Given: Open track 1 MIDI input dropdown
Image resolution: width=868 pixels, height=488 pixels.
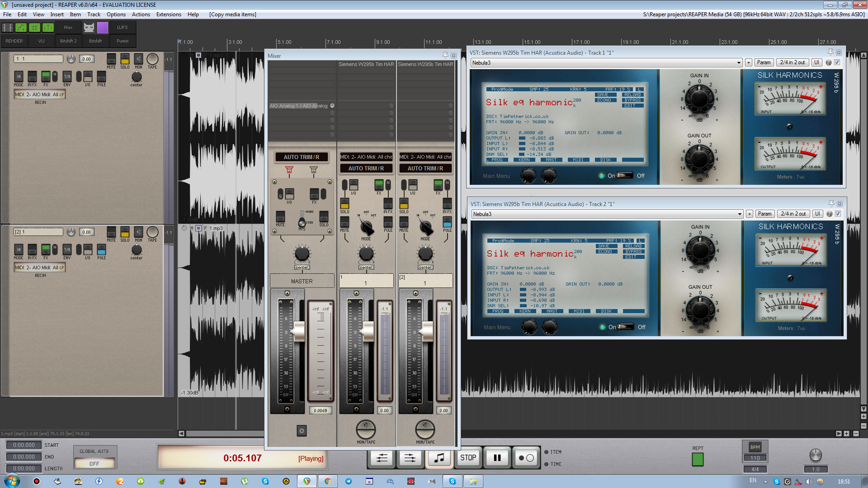Looking at the screenshot, I should [x=40, y=94].
